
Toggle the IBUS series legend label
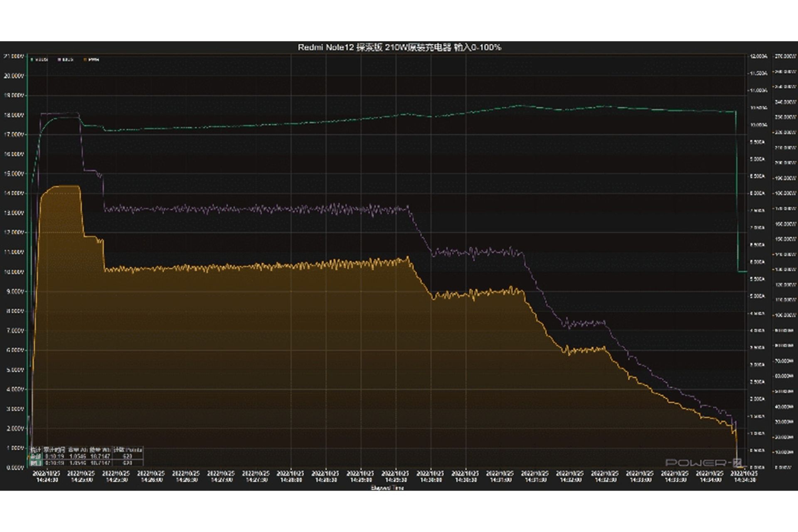point(68,60)
